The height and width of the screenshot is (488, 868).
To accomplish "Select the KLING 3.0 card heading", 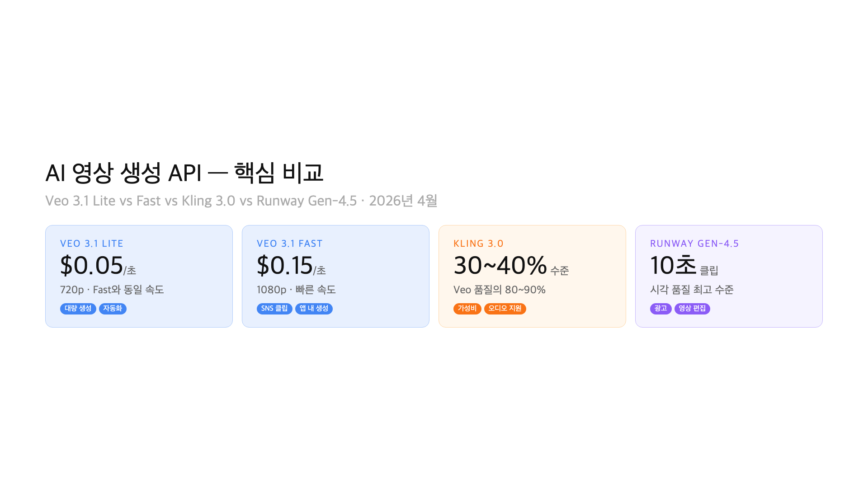I will (x=478, y=244).
